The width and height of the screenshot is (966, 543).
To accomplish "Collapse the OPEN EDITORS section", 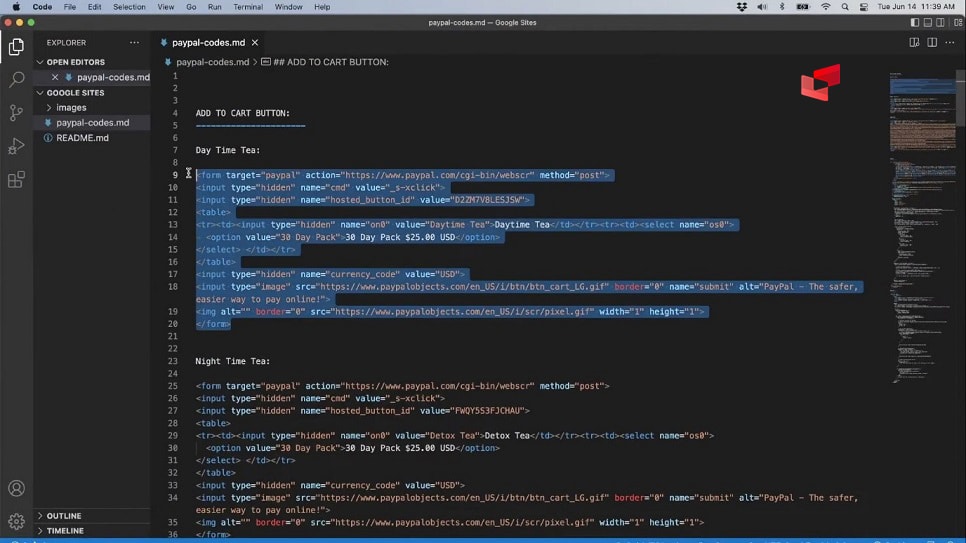I will [x=75, y=62].
